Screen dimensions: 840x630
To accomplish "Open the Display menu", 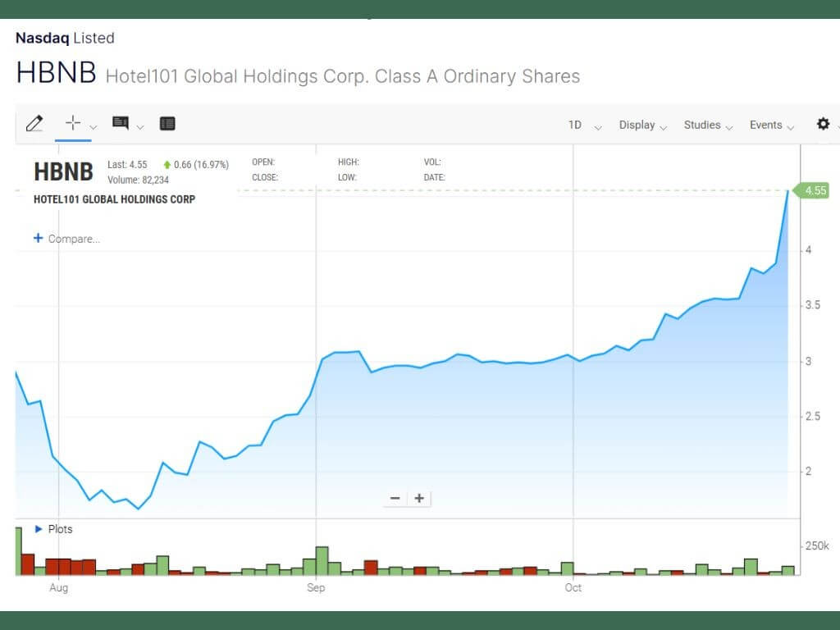I will point(637,125).
